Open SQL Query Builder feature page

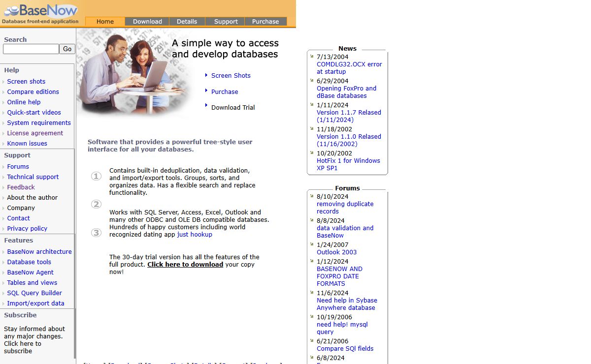click(34, 293)
